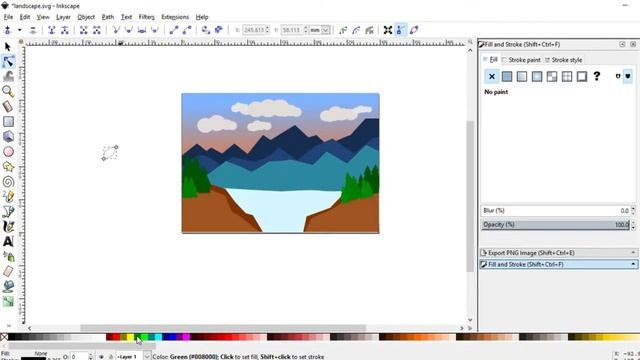This screenshot has width=640, height=360.
Task: Select the Eraser tool
Action: coord(8,271)
